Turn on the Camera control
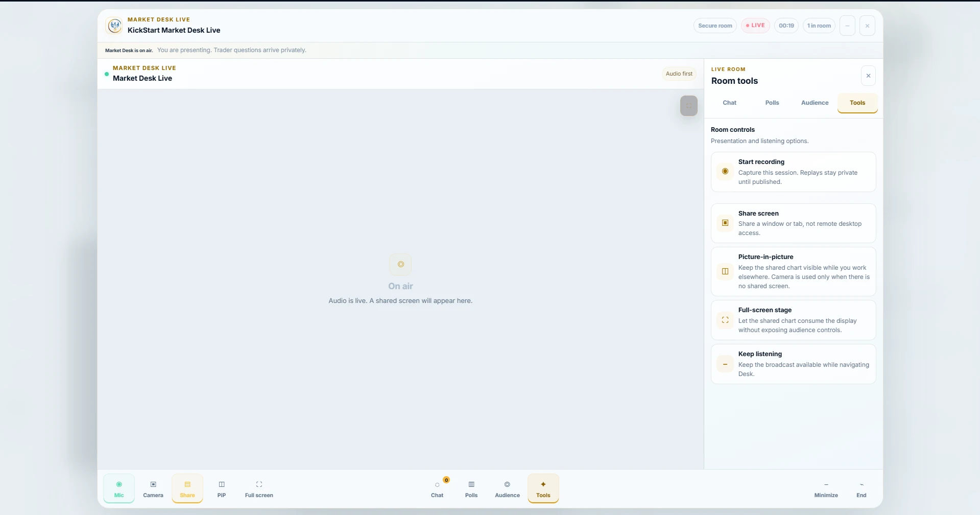 (153, 488)
